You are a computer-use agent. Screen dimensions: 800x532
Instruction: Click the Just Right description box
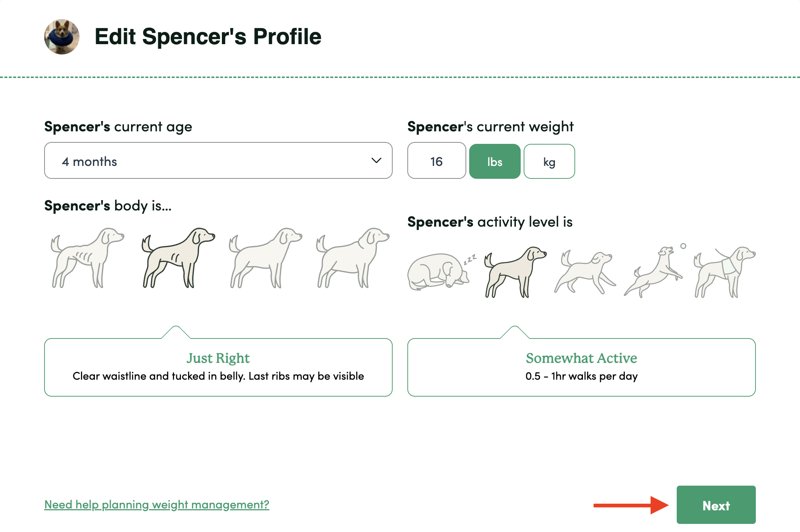[x=218, y=367]
